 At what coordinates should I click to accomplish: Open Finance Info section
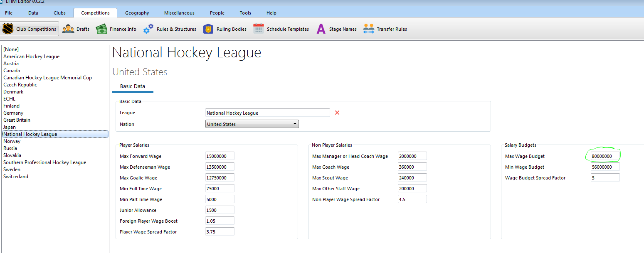pyautogui.click(x=116, y=29)
